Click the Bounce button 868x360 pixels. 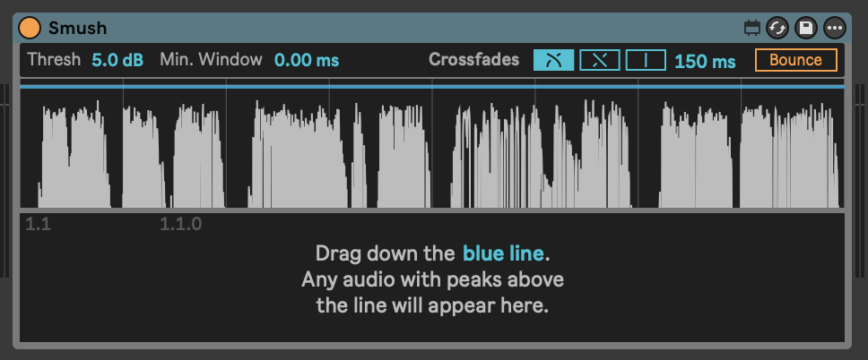click(x=795, y=60)
